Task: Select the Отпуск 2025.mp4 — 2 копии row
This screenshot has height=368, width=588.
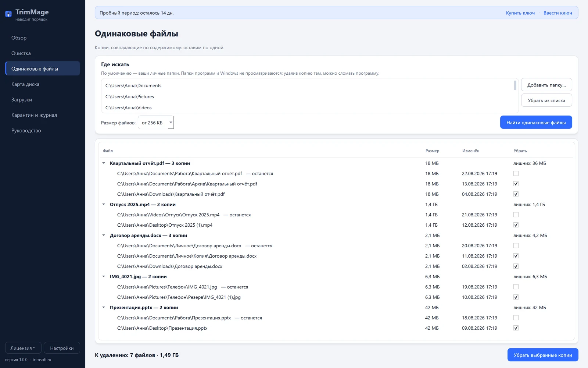Action: 337,204
